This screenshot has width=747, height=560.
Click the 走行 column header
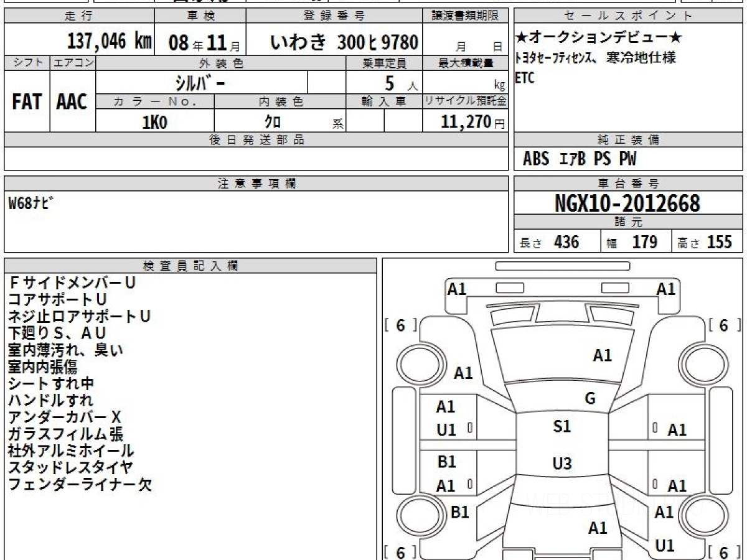78,16
